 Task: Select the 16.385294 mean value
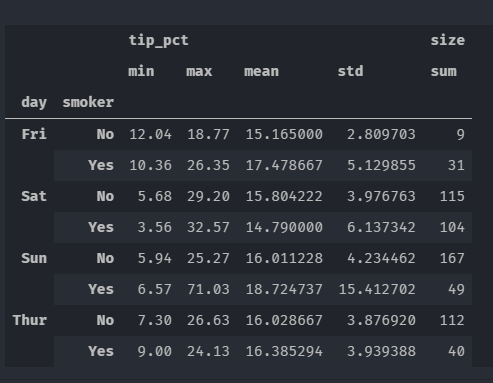[x=284, y=351]
